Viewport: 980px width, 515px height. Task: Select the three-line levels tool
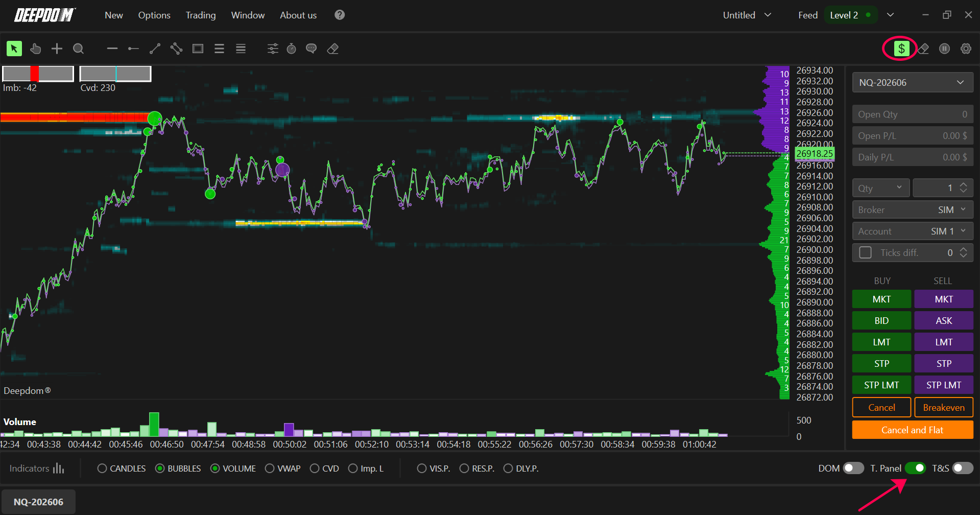tap(219, 49)
